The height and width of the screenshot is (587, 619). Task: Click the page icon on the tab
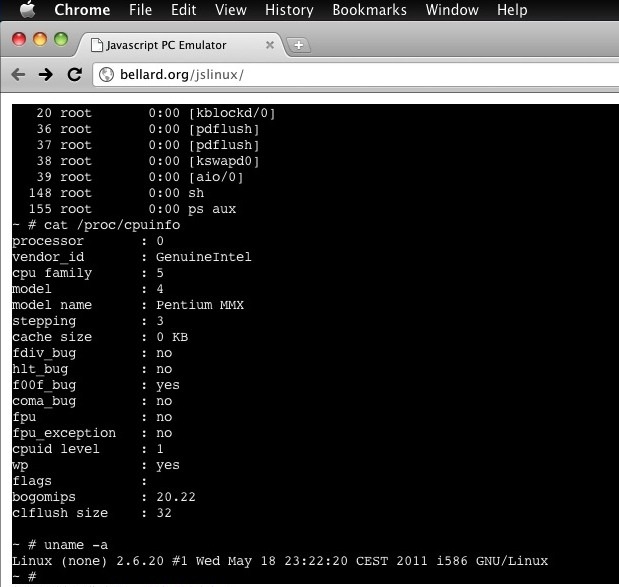click(x=97, y=45)
